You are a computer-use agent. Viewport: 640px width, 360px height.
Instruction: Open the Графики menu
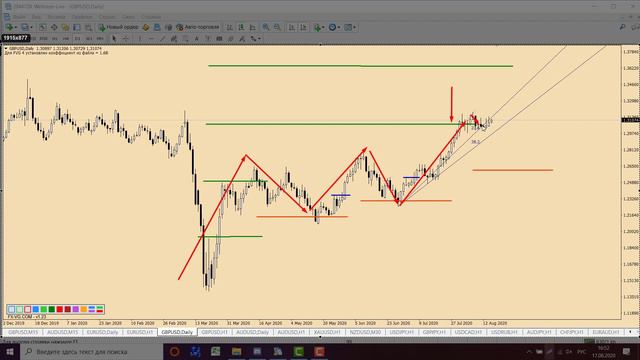coord(82,17)
